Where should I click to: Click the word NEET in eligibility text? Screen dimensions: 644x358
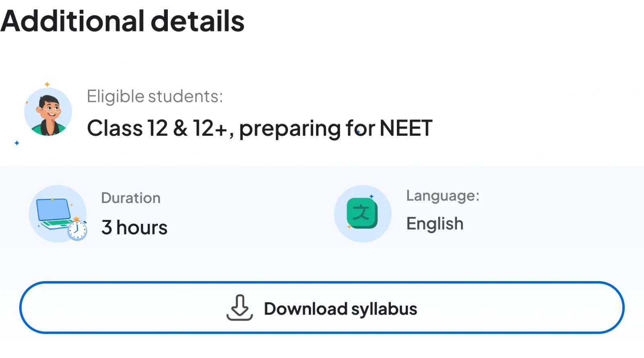click(406, 128)
